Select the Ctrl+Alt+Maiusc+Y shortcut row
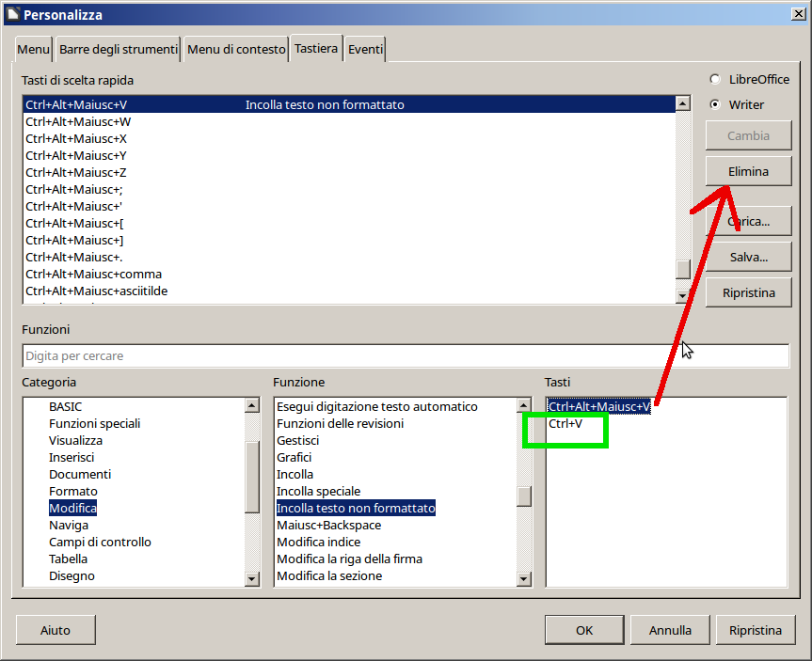 [x=350, y=155]
